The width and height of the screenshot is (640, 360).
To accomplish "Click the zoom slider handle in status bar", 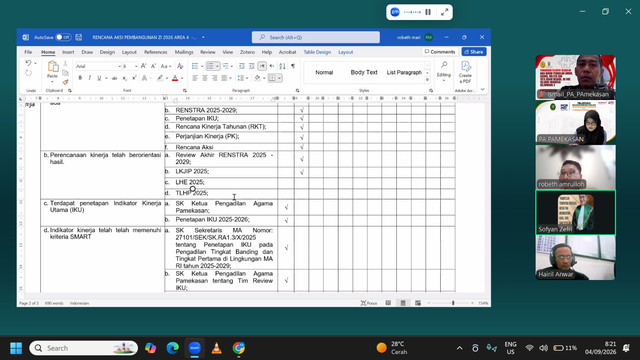I will pyautogui.click(x=453, y=303).
